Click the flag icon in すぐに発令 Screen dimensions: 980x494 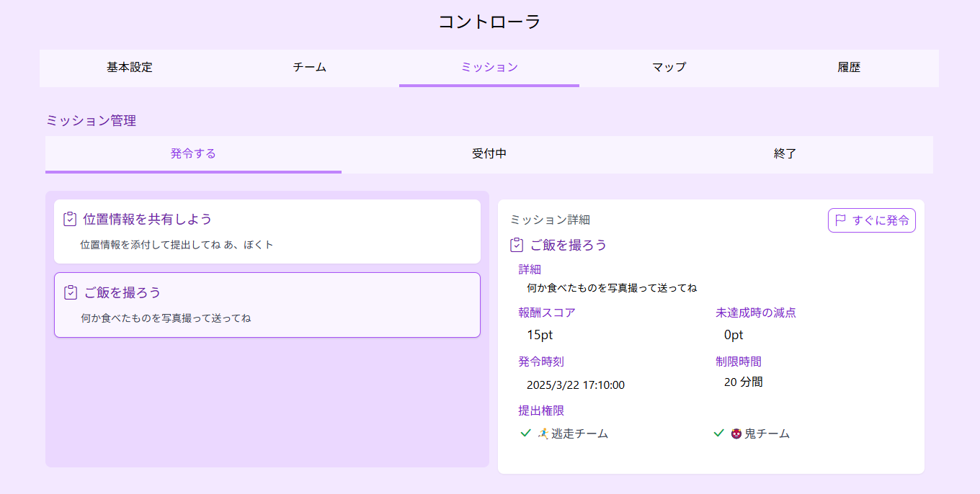pyautogui.click(x=840, y=220)
